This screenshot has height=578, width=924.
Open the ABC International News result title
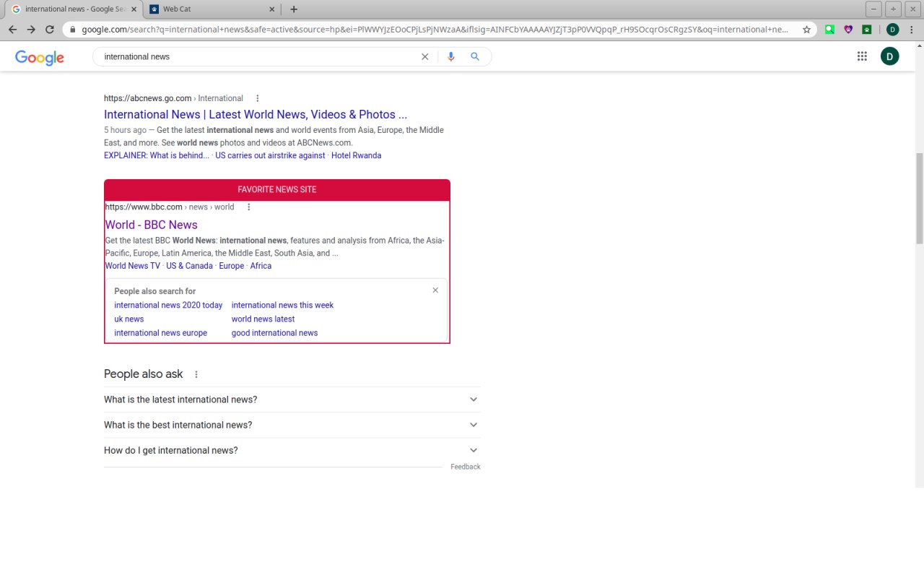[256, 114]
